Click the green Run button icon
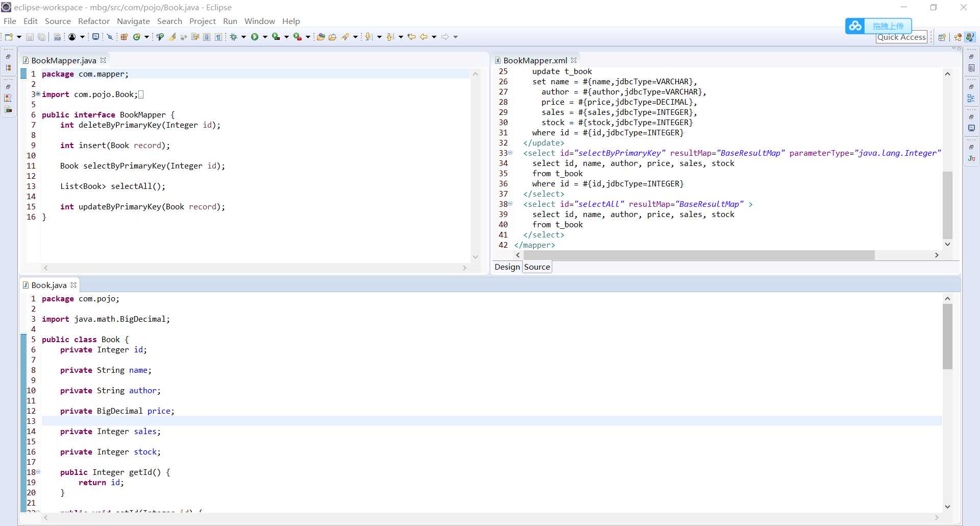This screenshot has height=526, width=980. click(255, 37)
